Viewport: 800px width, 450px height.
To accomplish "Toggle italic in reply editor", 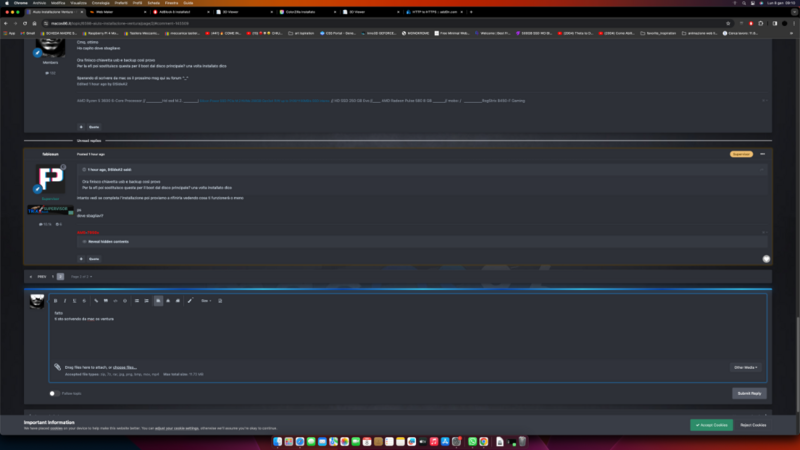I will pos(65,301).
